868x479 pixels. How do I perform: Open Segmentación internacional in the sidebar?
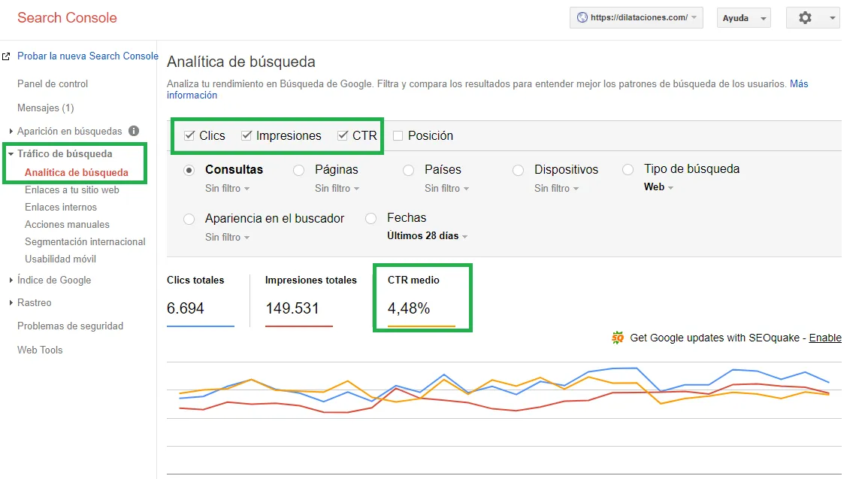(x=85, y=242)
